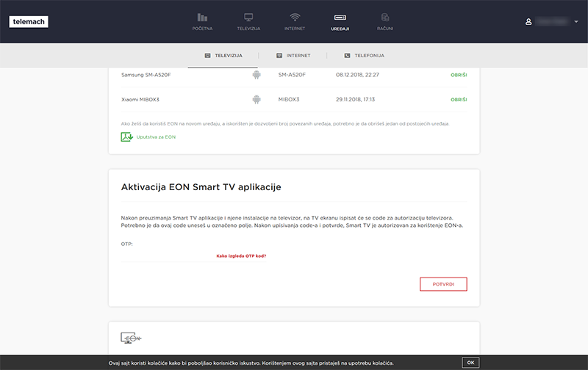
Task: Click the SM-A520F model cell
Action: point(292,75)
